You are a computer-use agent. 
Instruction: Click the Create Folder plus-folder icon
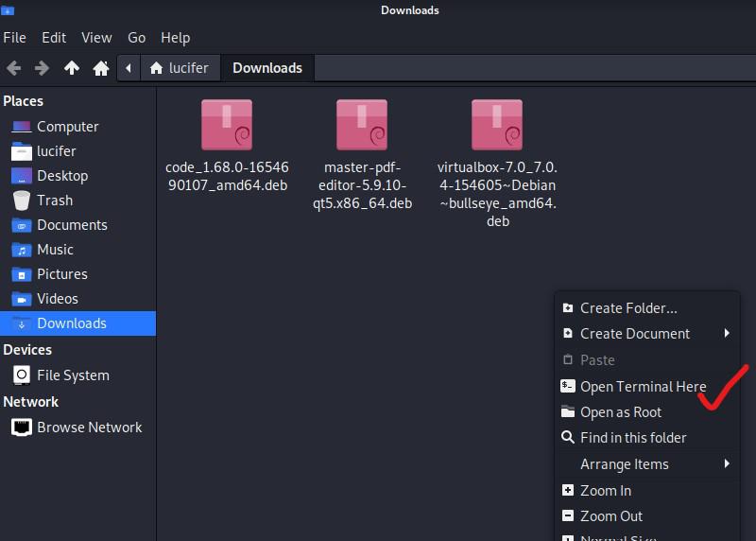pos(568,308)
